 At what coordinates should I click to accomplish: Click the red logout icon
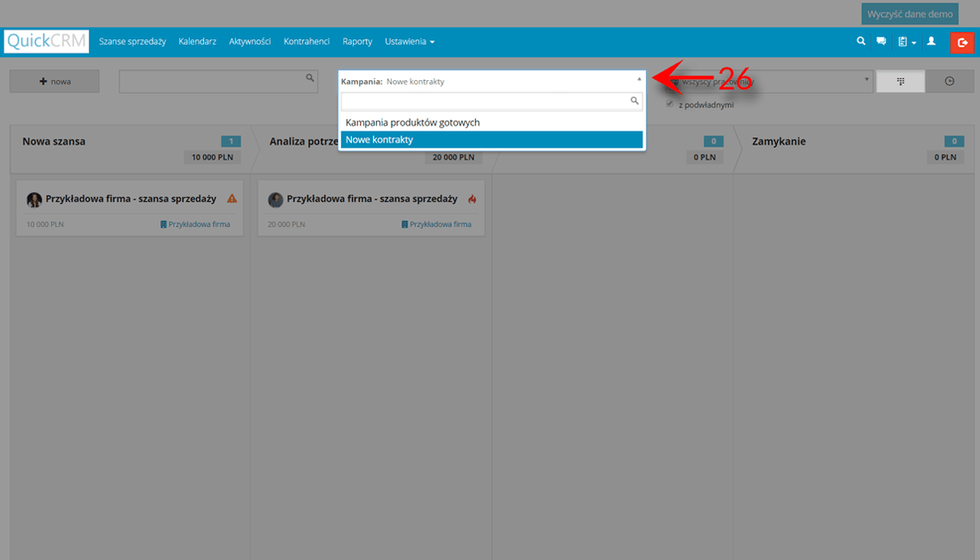962,42
